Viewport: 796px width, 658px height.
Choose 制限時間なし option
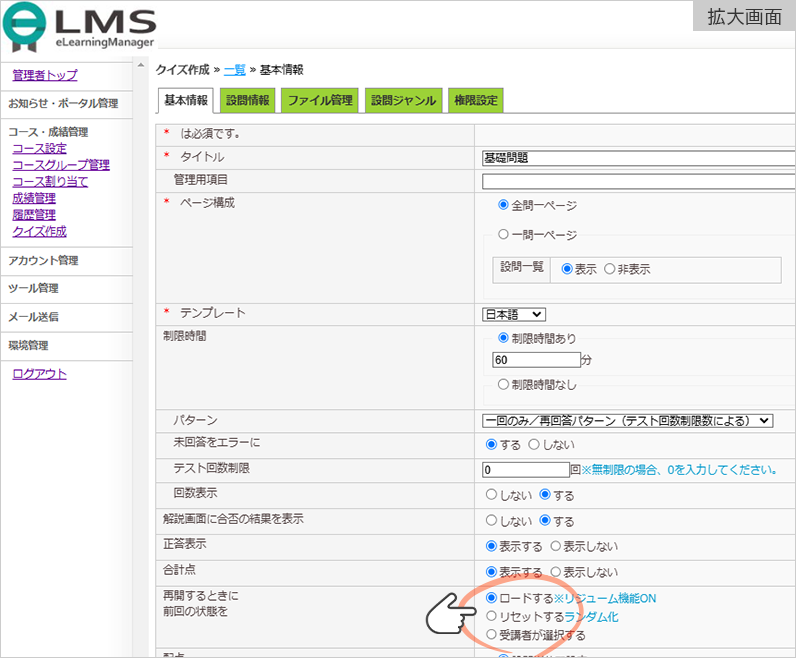tap(504, 385)
